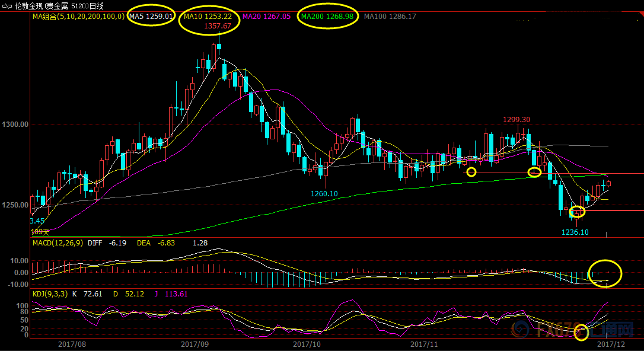Viewport: 644px width, 351px height.
Task: Select the MA20 1267.05 indicator label
Action: [x=266, y=17]
